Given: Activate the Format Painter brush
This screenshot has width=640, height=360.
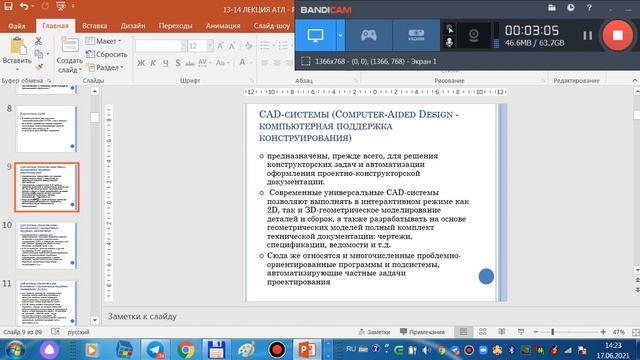Looking at the screenshot, I should [38, 67].
